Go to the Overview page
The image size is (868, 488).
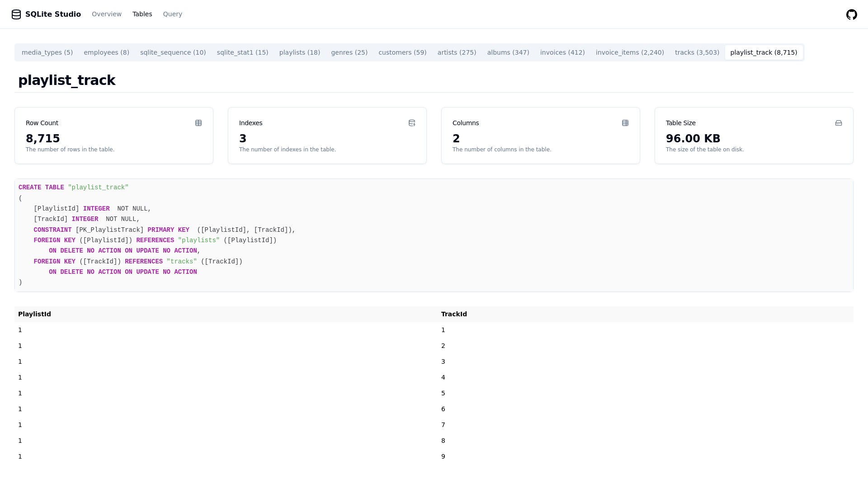click(x=107, y=14)
